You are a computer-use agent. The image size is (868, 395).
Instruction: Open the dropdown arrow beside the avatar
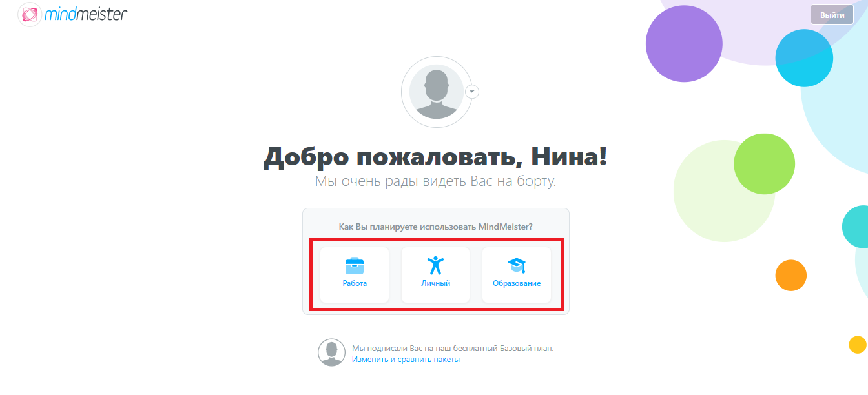[472, 92]
